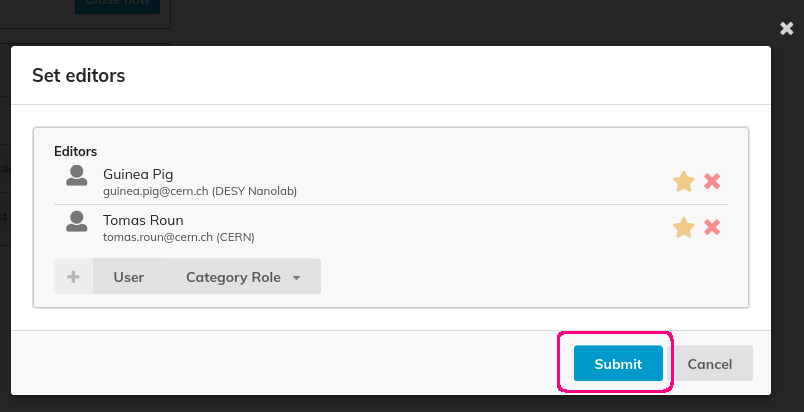The image size is (804, 412).
Task: Add an editor via the User button
Action: [x=129, y=277]
